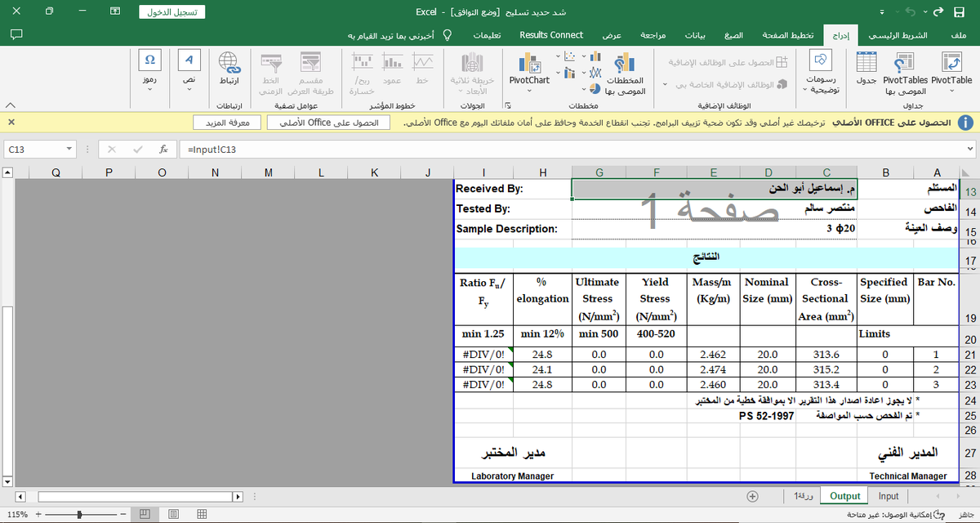Click the zoom slider handle
The height and width of the screenshot is (523, 980).
click(x=79, y=514)
